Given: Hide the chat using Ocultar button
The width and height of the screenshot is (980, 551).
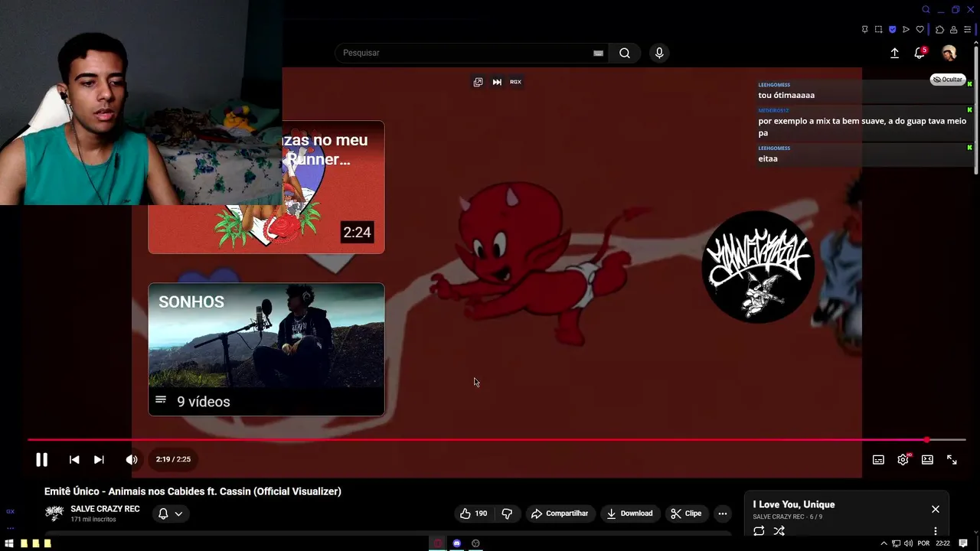Looking at the screenshot, I should pos(948,80).
